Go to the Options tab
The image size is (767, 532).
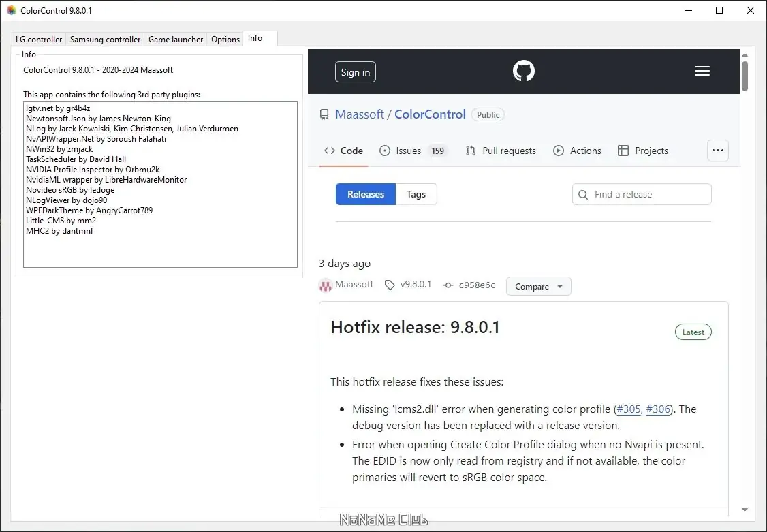pos(225,40)
